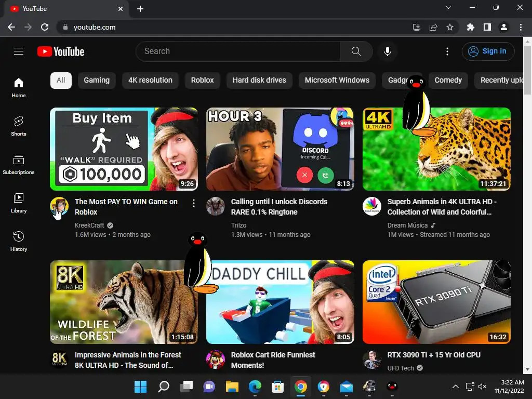Open Chrome profile avatar button
The image size is (532, 399).
[503, 27]
